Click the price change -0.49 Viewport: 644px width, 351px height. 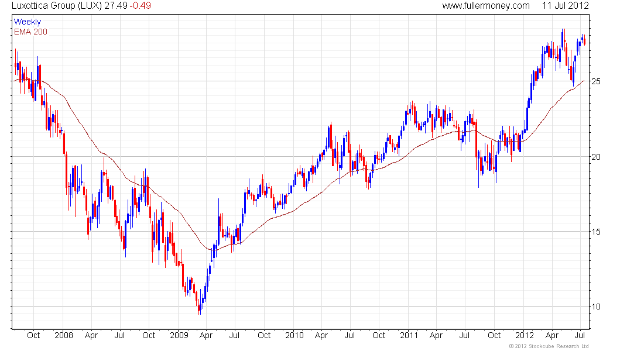pyautogui.click(x=141, y=6)
